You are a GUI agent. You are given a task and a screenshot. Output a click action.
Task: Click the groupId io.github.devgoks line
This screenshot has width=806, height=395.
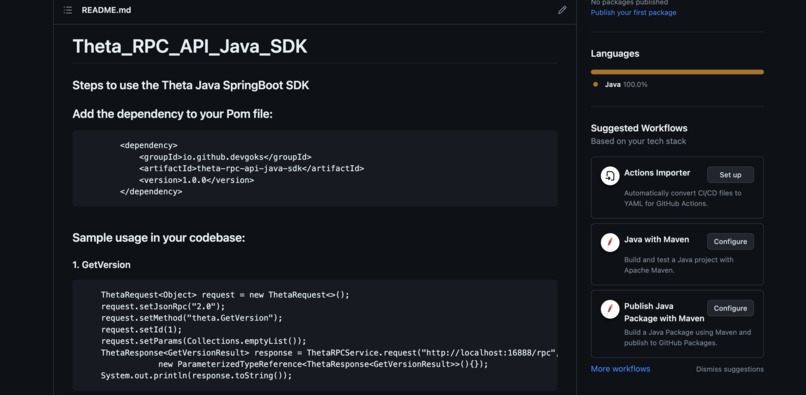[225, 157]
